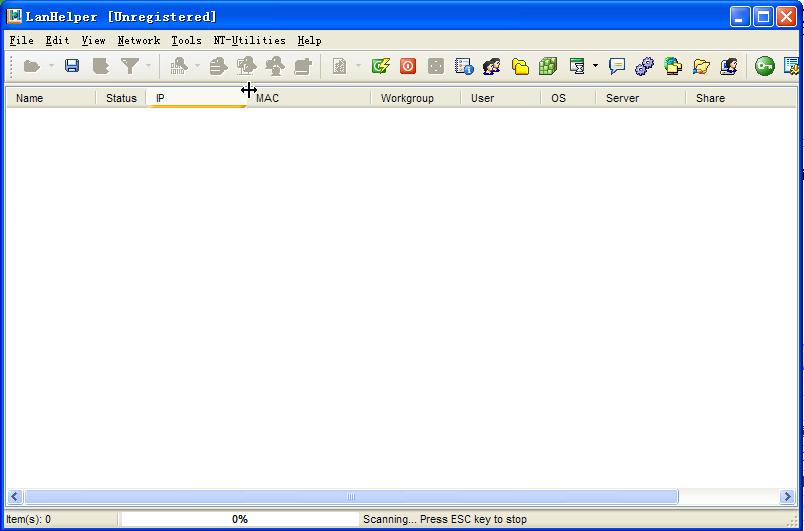The width and height of the screenshot is (804, 531).
Task: Click the grayed Open folder icon
Action: pyautogui.click(x=32, y=66)
